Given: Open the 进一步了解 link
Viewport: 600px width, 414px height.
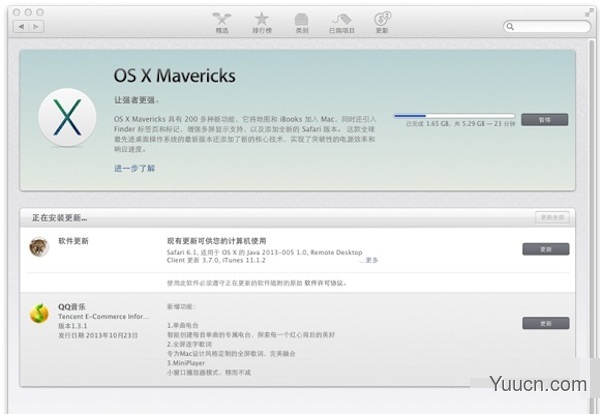Looking at the screenshot, I should [134, 168].
